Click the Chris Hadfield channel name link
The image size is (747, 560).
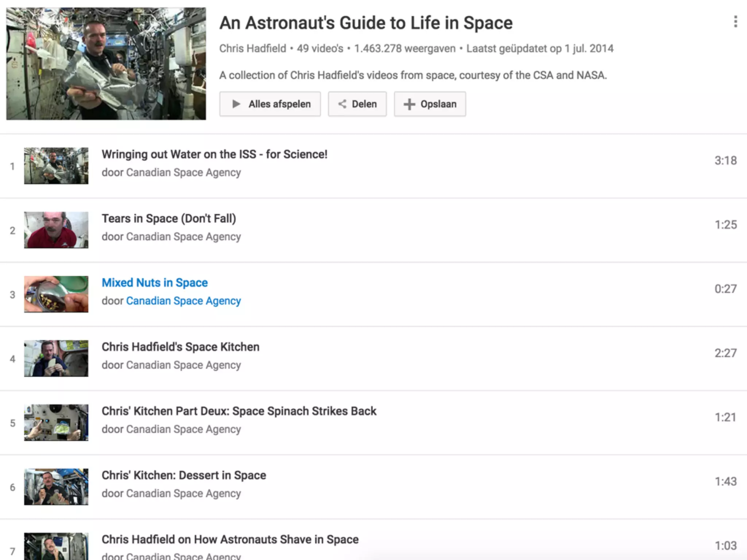point(252,48)
